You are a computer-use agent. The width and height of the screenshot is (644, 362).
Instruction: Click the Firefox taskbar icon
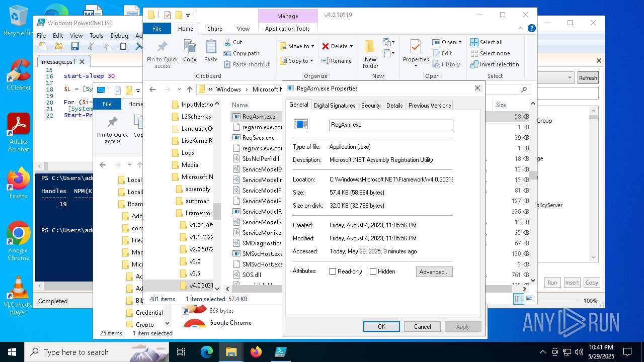pyautogui.click(x=256, y=352)
